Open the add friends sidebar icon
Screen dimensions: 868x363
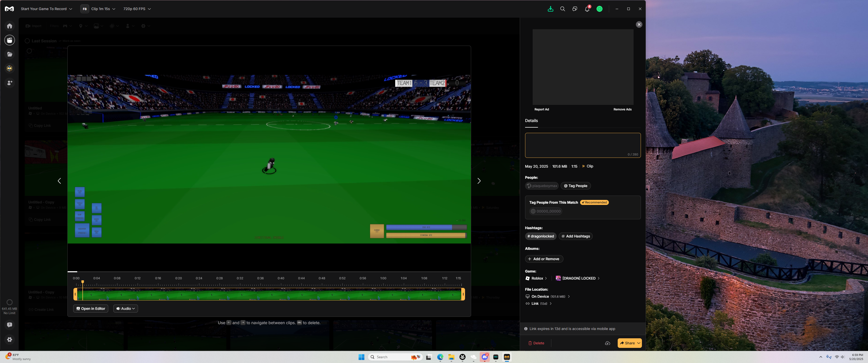(x=9, y=82)
